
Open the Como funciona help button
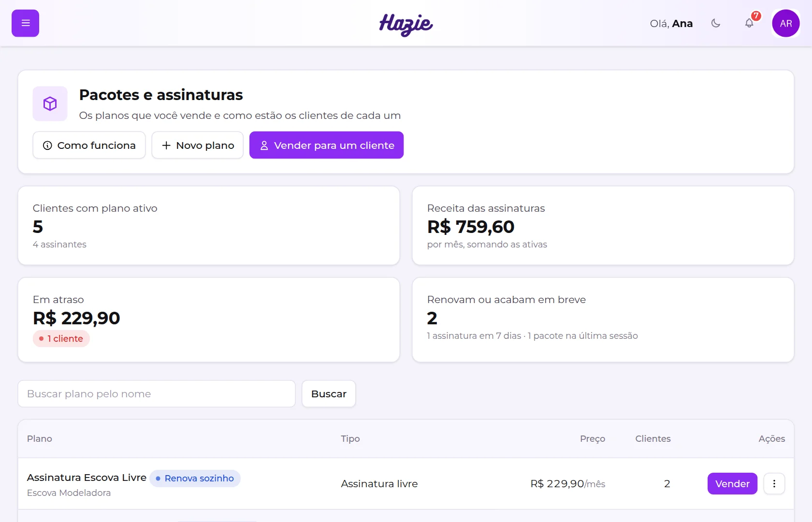[89, 145]
